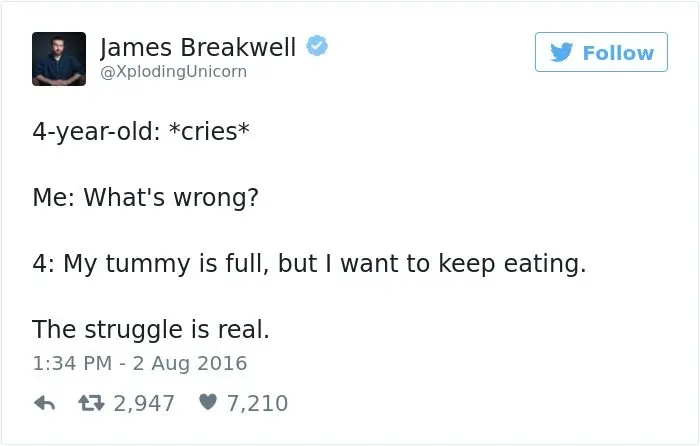Open James Breakwell's profile photo
The image size is (700, 446).
59,59
